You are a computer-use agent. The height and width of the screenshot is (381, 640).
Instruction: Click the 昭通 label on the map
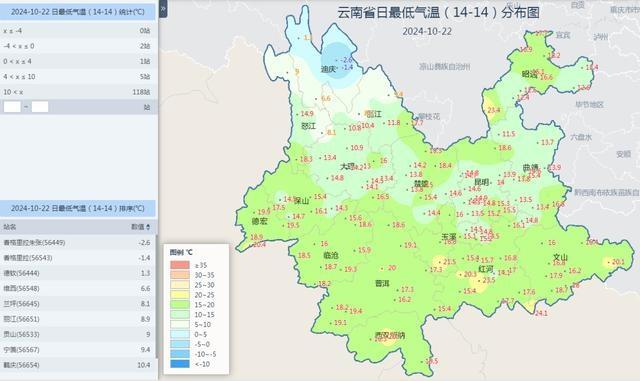[529, 74]
